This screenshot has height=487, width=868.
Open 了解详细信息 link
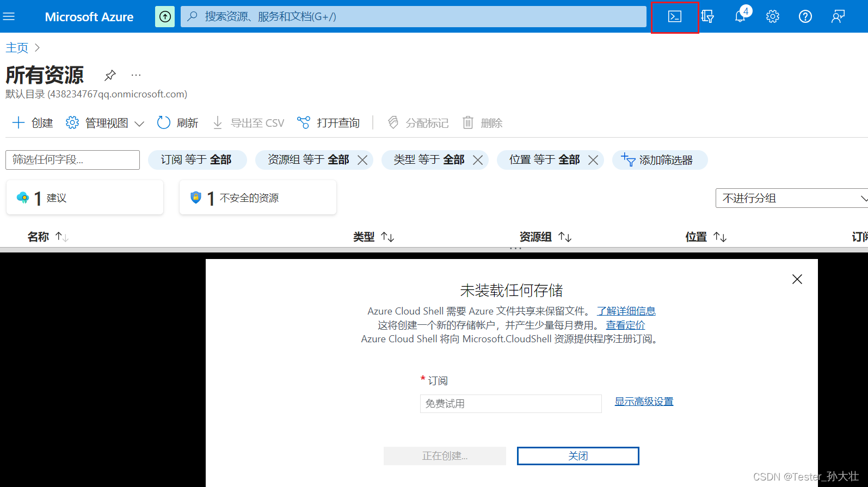(x=626, y=311)
